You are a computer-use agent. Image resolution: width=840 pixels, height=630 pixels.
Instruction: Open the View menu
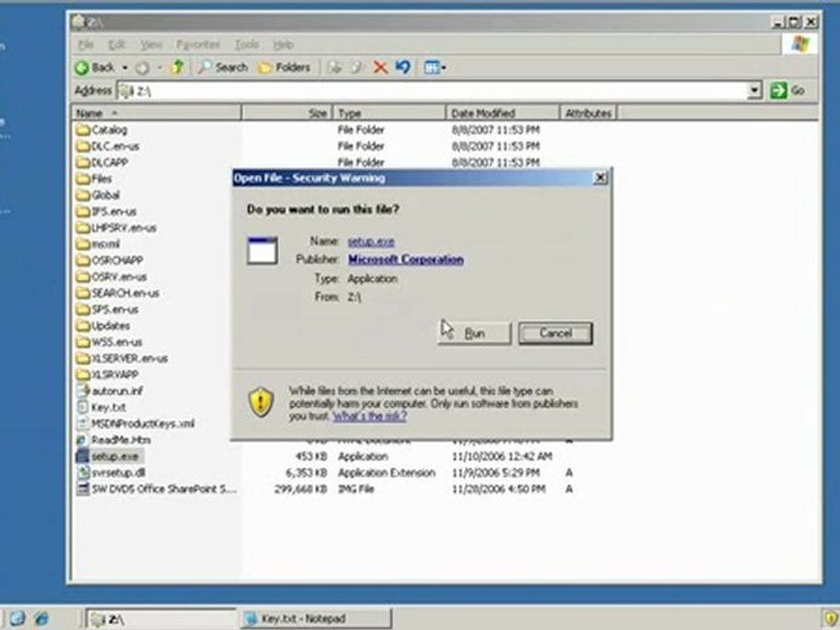tap(151, 45)
